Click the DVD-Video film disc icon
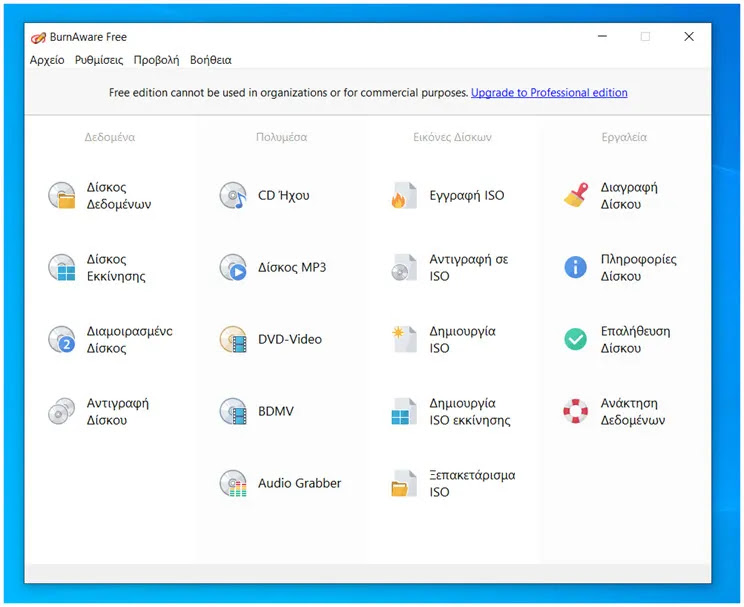Screen dimensions: 744x607 click(x=233, y=339)
